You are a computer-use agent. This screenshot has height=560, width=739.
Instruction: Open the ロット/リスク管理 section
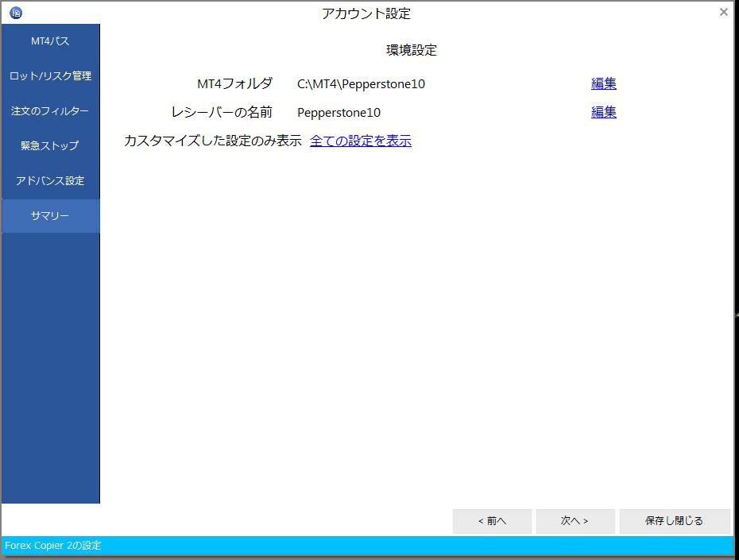tap(50, 75)
